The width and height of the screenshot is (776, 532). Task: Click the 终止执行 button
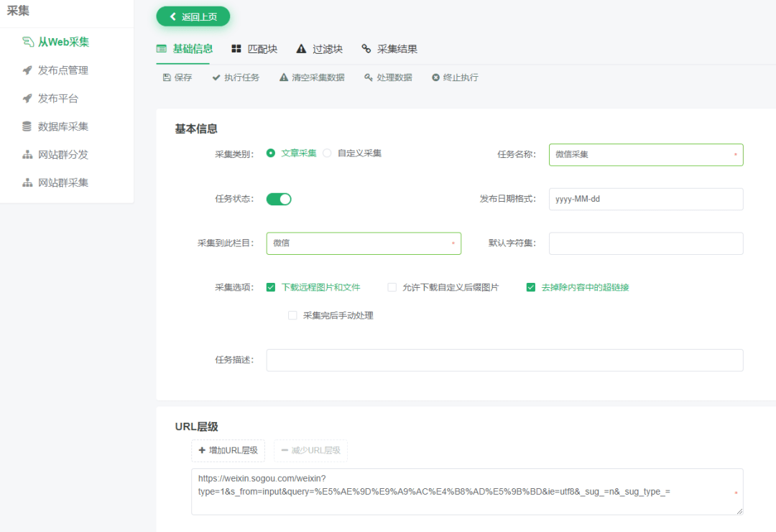(456, 77)
